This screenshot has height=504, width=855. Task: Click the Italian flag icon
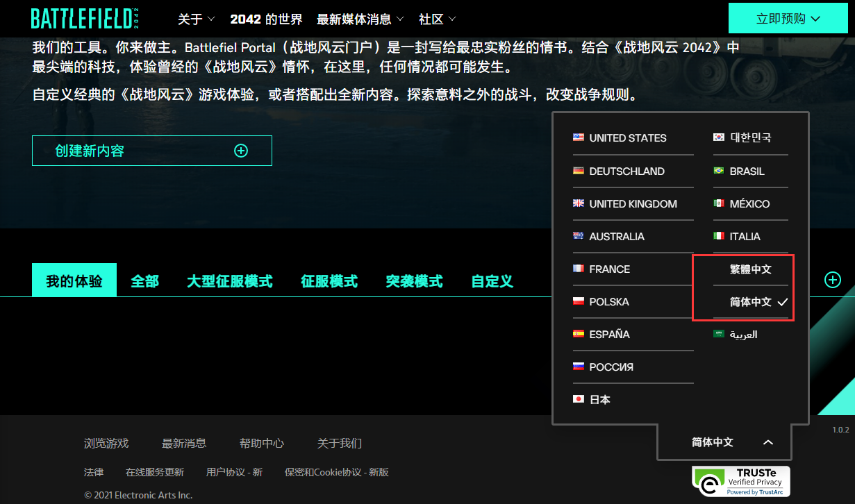(x=719, y=236)
